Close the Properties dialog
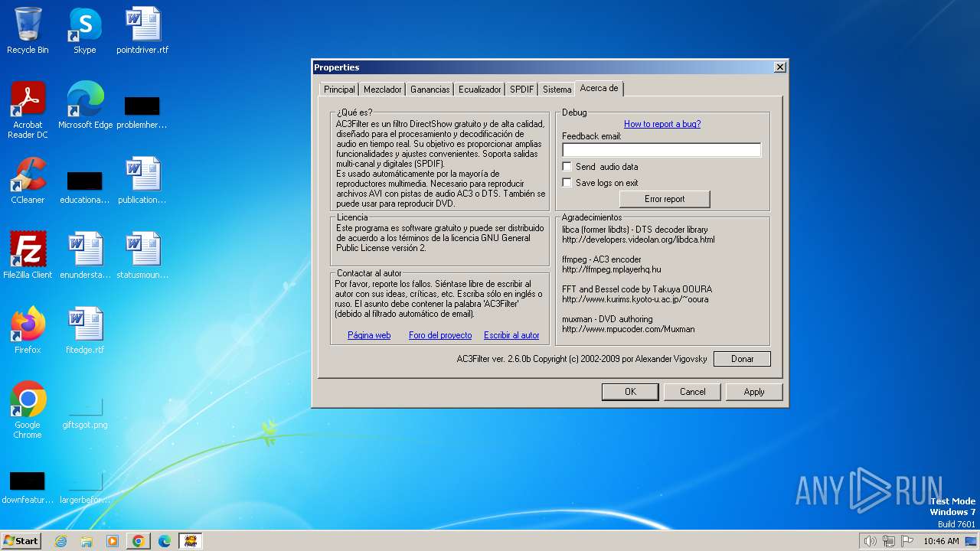The image size is (980, 551). tap(779, 67)
